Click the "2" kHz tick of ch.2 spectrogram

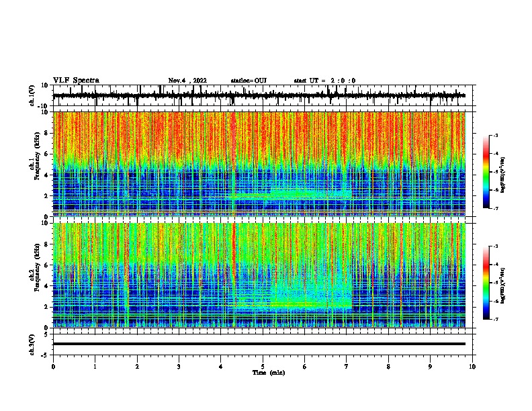click(46, 307)
